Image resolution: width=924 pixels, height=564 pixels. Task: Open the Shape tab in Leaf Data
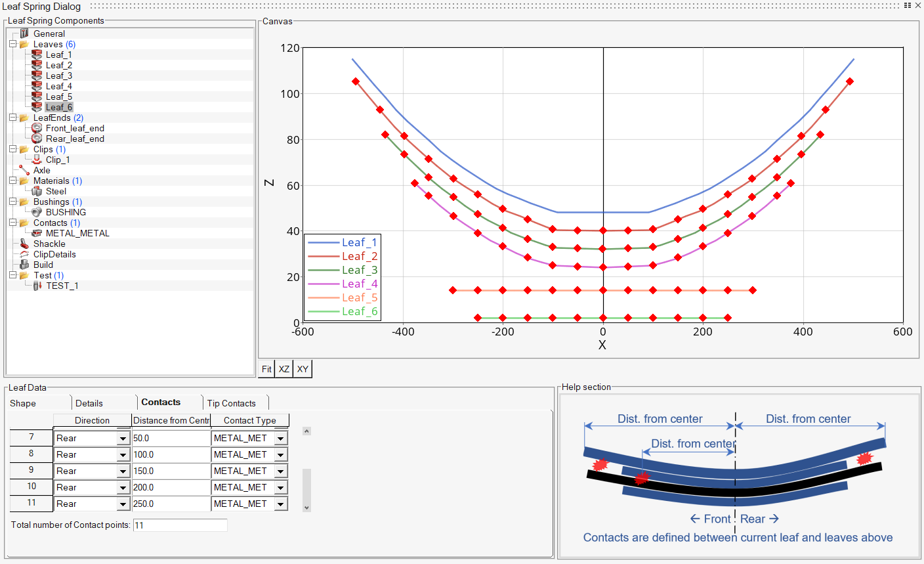pos(23,402)
